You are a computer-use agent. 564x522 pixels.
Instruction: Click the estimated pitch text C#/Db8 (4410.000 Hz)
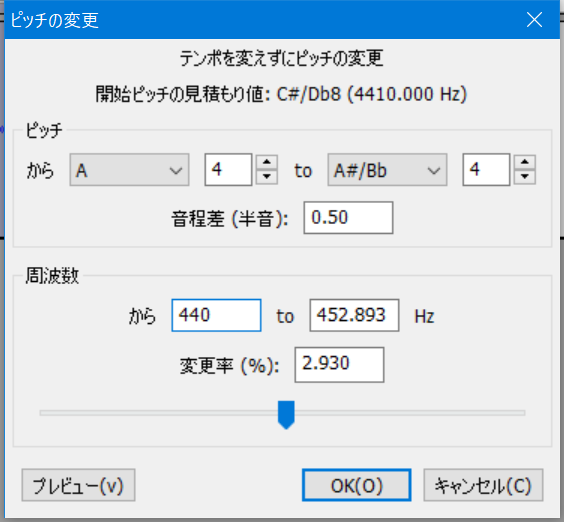point(371,94)
